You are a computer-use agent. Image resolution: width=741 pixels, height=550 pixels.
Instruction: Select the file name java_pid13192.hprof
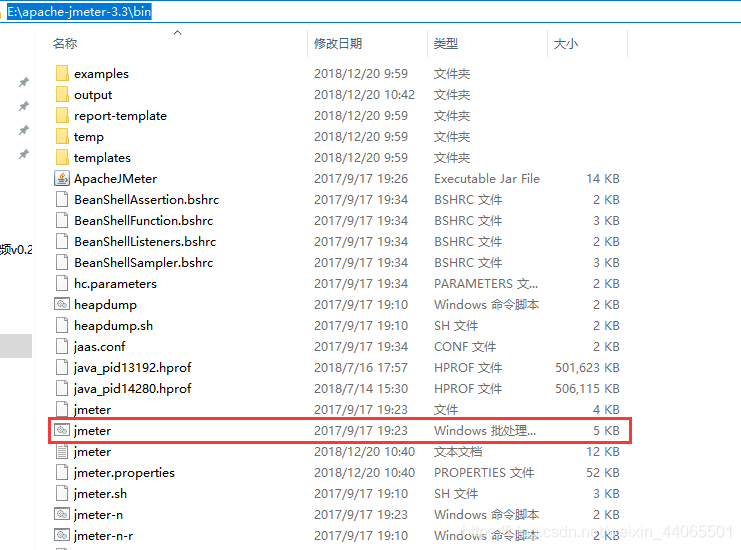point(133,368)
